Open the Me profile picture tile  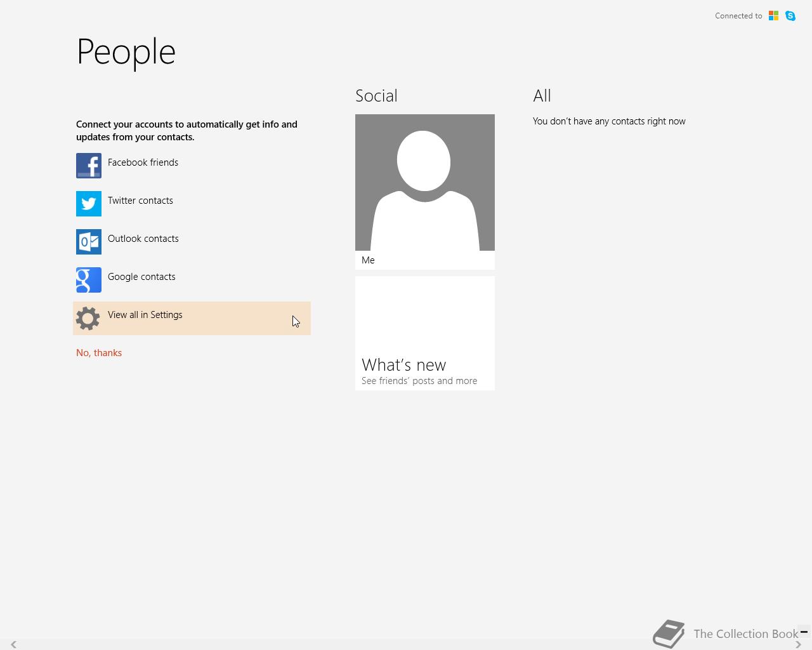click(425, 192)
